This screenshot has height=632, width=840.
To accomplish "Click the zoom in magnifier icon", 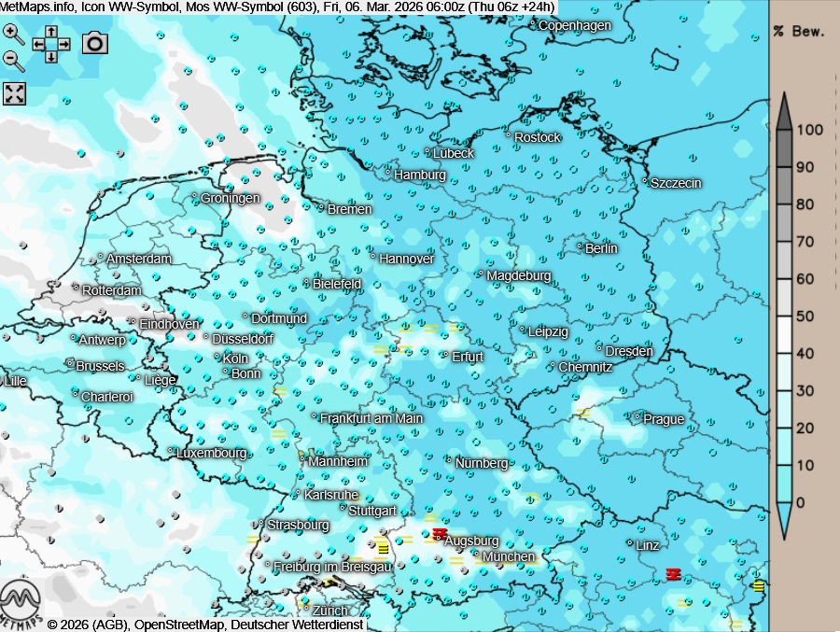I will pos(13,34).
